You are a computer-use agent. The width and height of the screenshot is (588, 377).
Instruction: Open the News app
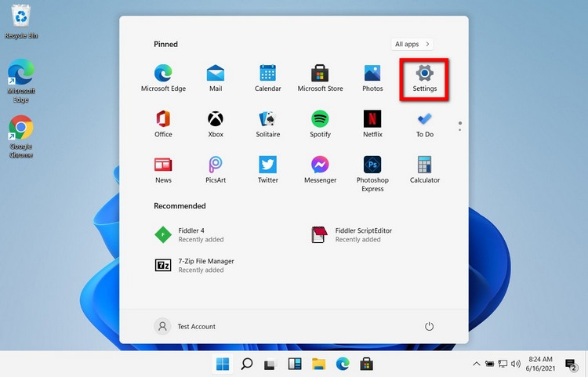(x=163, y=170)
